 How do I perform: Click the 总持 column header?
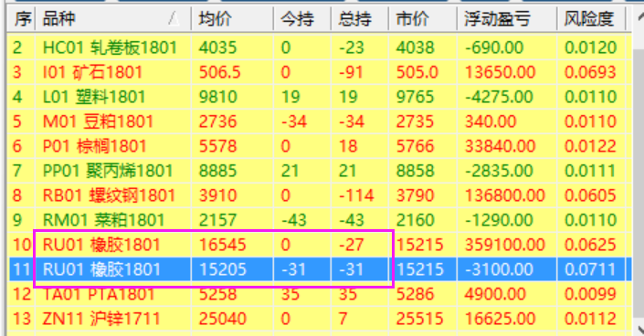(x=360, y=18)
